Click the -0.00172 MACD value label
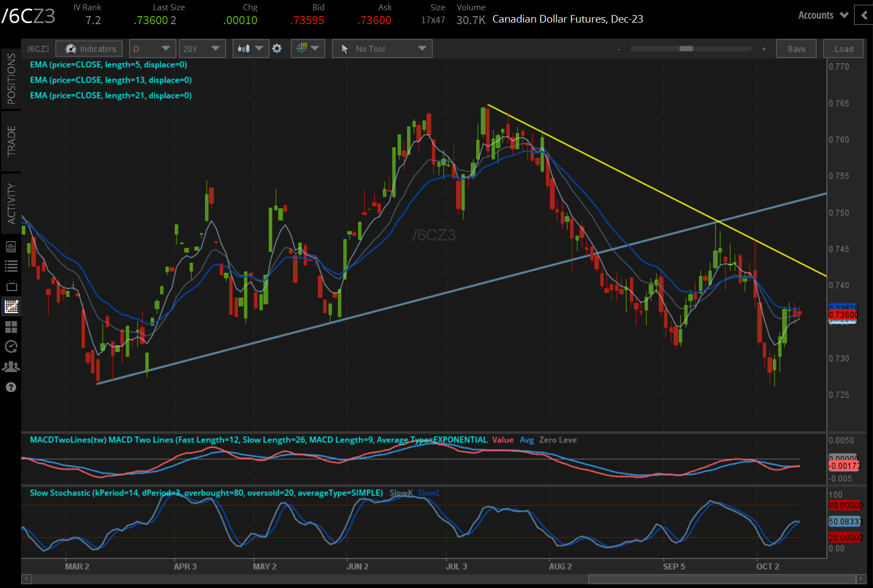This screenshot has width=873, height=588. click(845, 466)
